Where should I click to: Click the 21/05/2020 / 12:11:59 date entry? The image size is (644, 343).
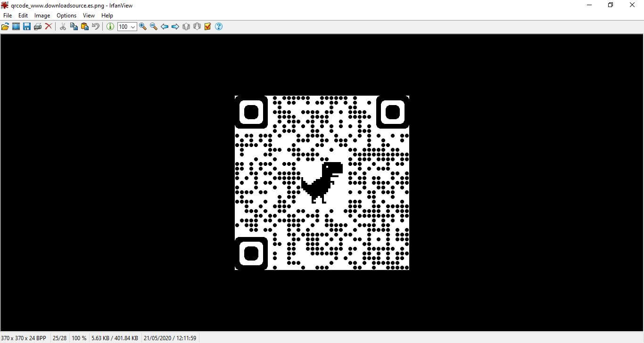click(170, 338)
